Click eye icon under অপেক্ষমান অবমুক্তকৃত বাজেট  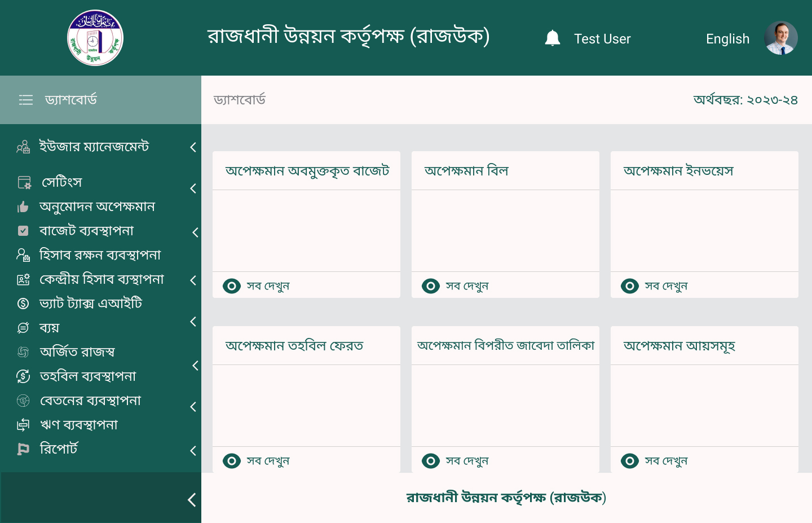(x=232, y=286)
